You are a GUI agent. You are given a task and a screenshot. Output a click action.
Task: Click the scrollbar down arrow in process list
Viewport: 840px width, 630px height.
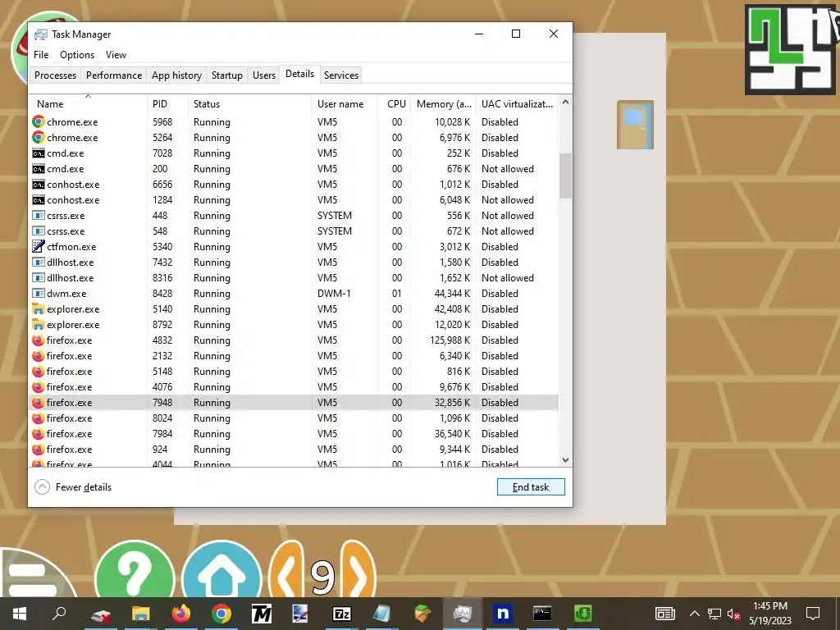pyautogui.click(x=565, y=460)
